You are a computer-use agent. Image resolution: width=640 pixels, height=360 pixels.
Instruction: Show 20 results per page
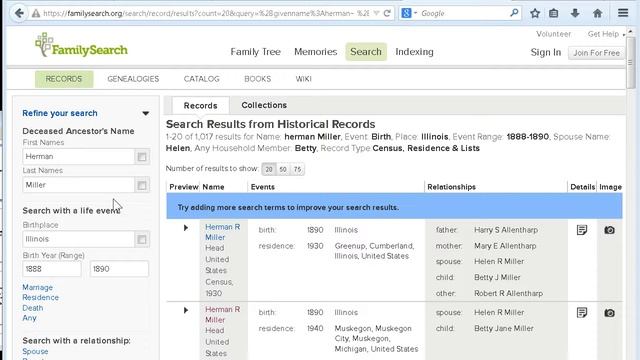269,169
